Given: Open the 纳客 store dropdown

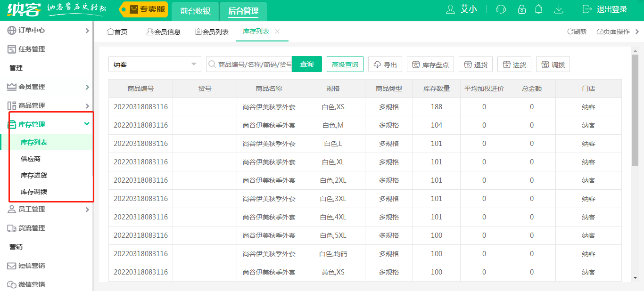Looking at the screenshot, I should (155, 65).
